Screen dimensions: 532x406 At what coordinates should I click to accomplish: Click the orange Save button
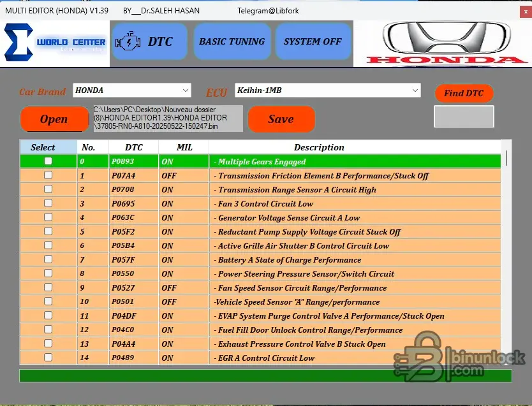click(281, 119)
